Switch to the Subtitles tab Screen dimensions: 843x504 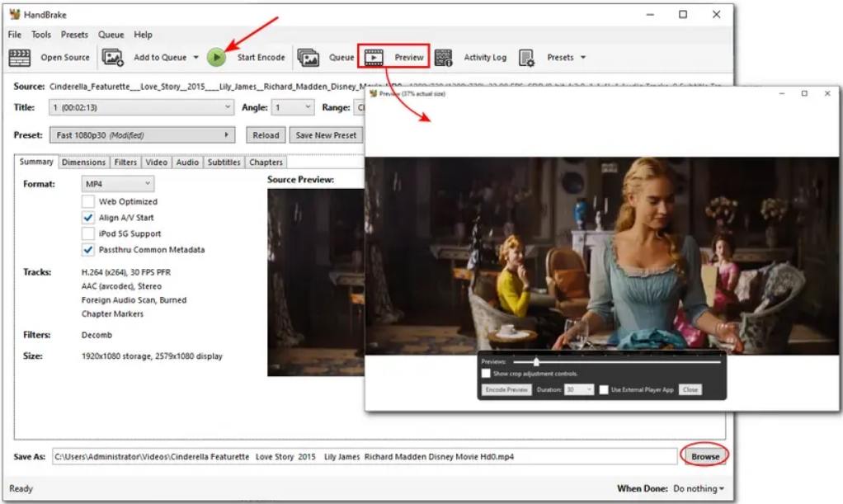(224, 162)
